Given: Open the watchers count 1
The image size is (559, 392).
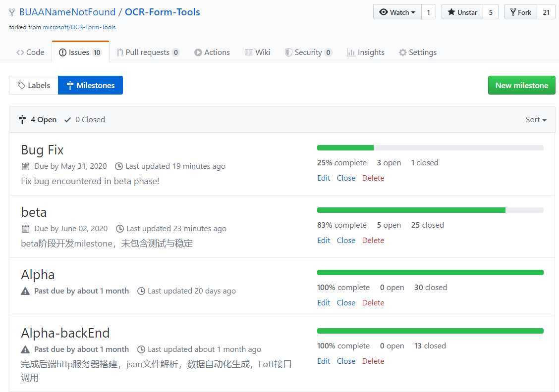Looking at the screenshot, I should click(429, 12).
